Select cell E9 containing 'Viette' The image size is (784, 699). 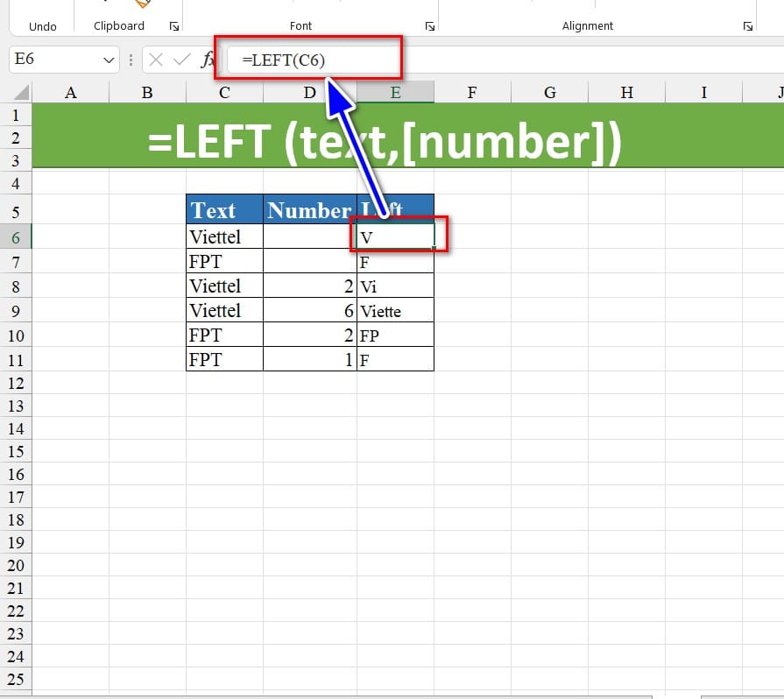pyautogui.click(x=395, y=311)
